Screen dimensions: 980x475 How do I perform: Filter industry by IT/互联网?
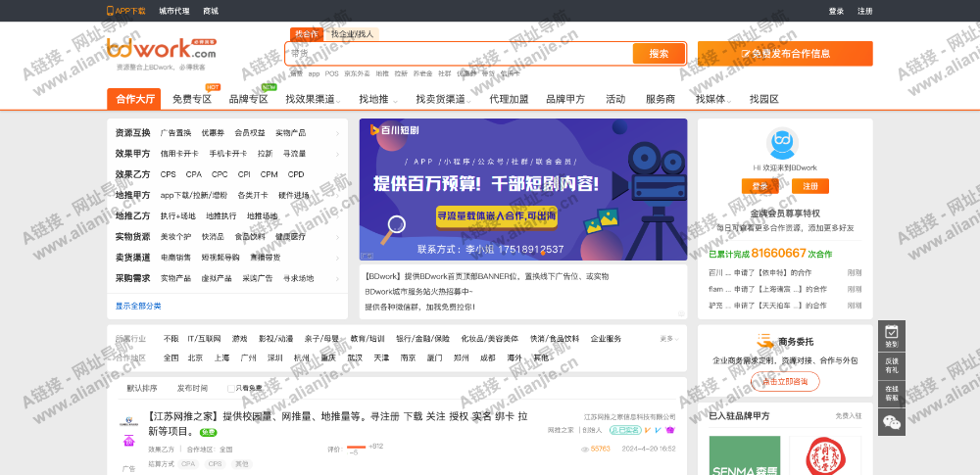click(x=205, y=339)
